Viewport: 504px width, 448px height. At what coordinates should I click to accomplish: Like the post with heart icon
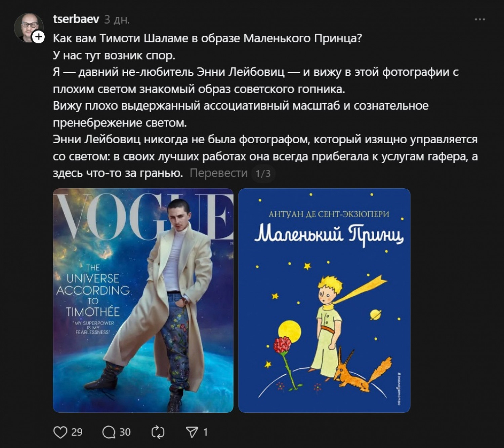[x=60, y=432]
